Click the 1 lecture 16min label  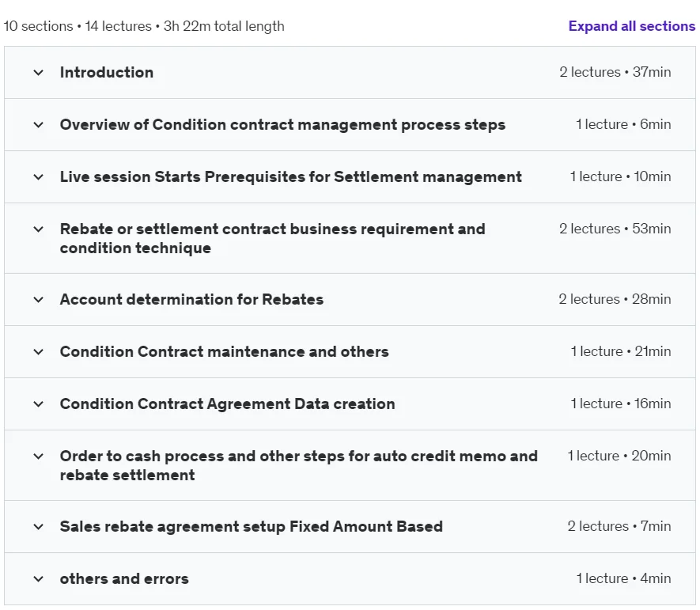(621, 404)
